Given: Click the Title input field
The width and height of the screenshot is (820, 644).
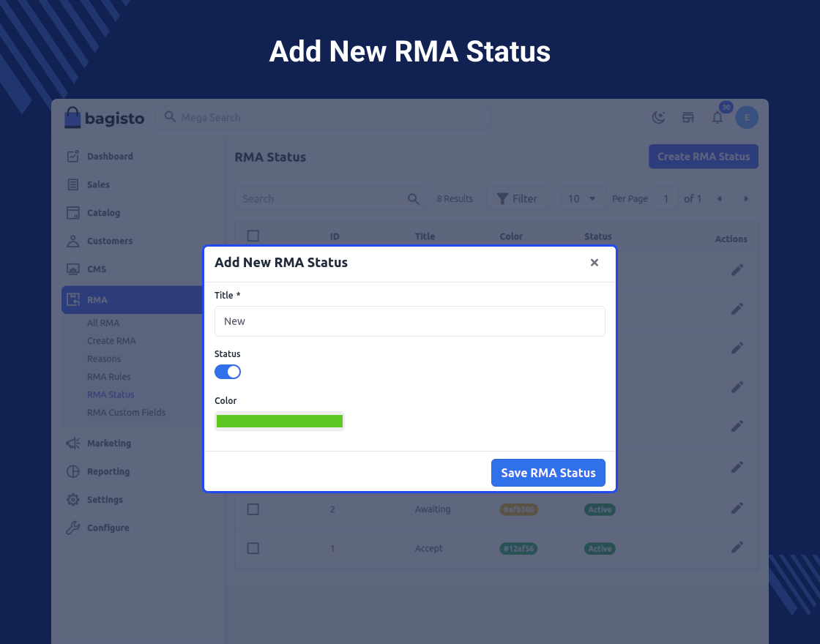Looking at the screenshot, I should (410, 321).
